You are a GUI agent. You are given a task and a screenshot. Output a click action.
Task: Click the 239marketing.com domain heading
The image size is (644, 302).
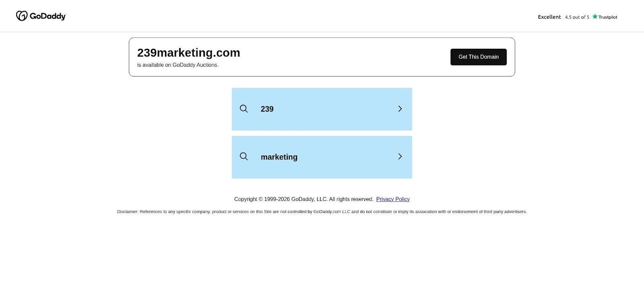189,53
